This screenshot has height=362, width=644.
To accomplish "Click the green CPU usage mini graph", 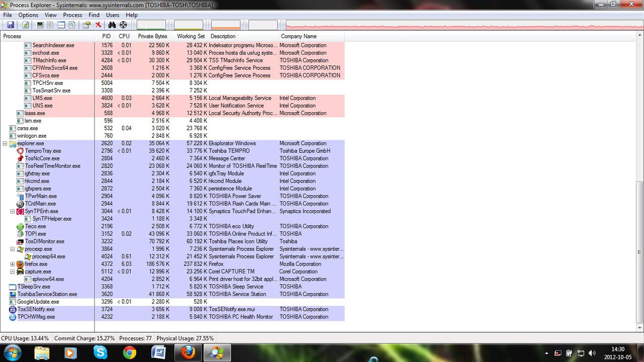I will point(151,25).
